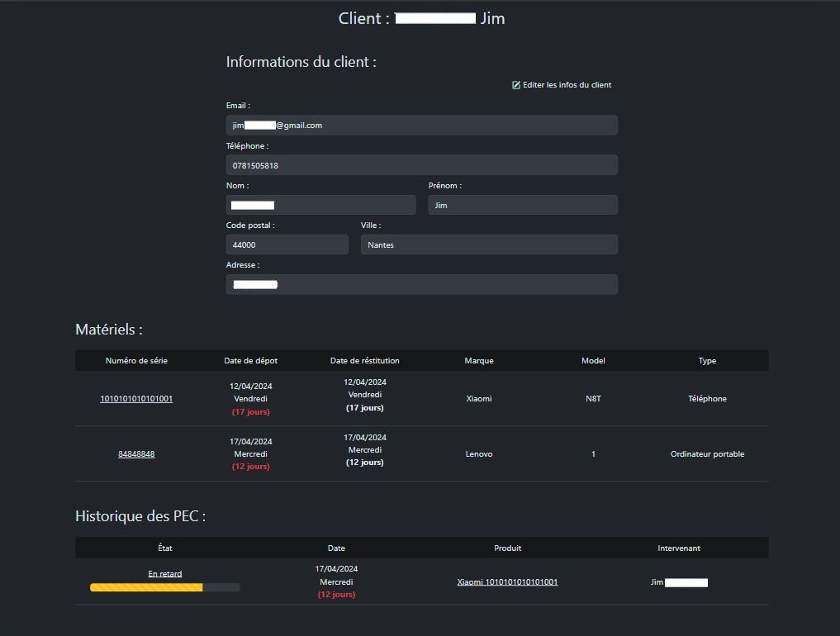This screenshot has width=840, height=636.
Task: Click the 'Intervenant' column header
Action: (x=678, y=548)
